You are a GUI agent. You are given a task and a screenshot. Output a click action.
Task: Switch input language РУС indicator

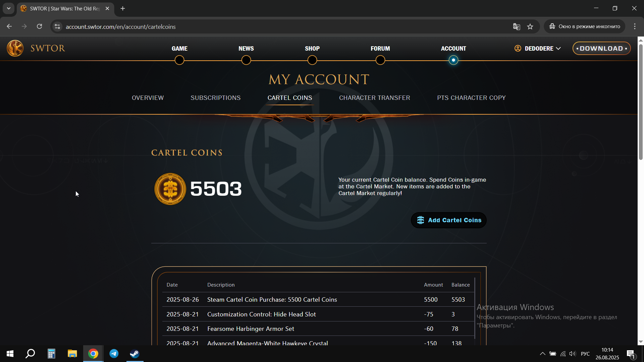(585, 354)
